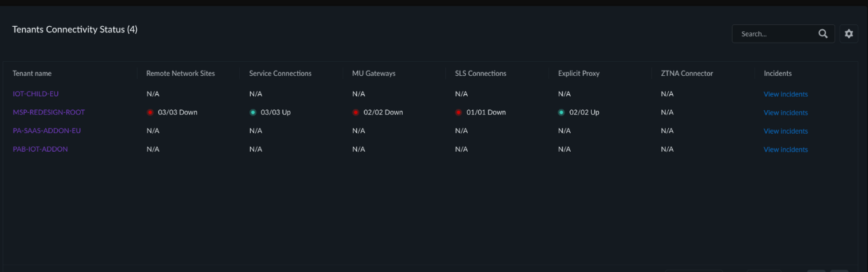The image size is (868, 272).
Task: Click red status dot for Remote Network Sites
Action: coord(150,112)
